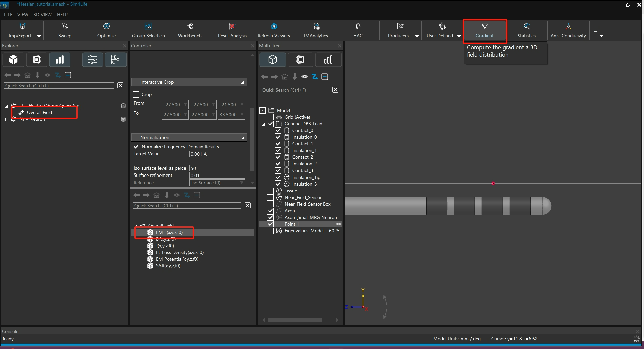Select EM Potential(x,y,z,f0) output
Image resolution: width=644 pixels, height=349 pixels.
click(177, 259)
